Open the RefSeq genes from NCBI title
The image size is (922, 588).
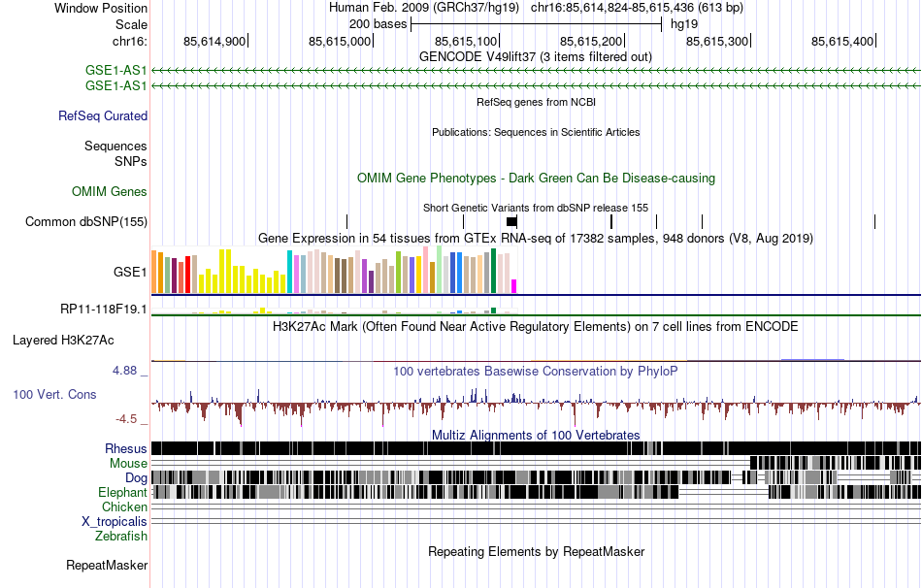click(536, 102)
